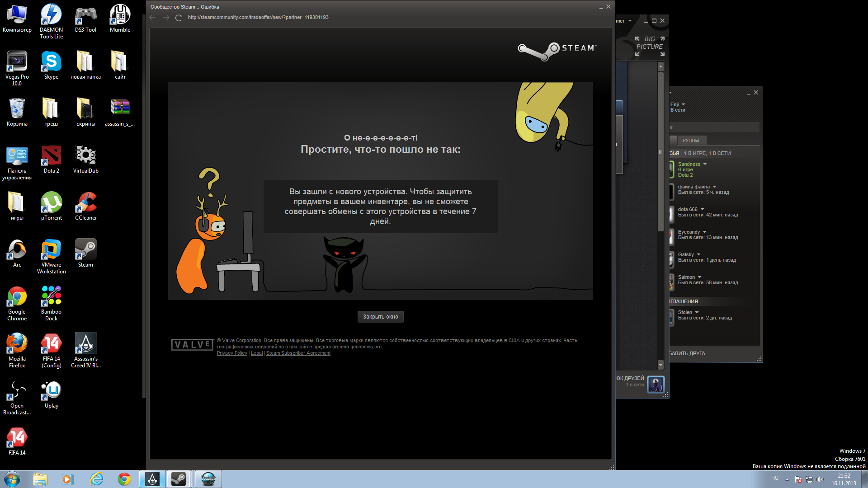Select the Uplay desktop icon

pos(51,394)
